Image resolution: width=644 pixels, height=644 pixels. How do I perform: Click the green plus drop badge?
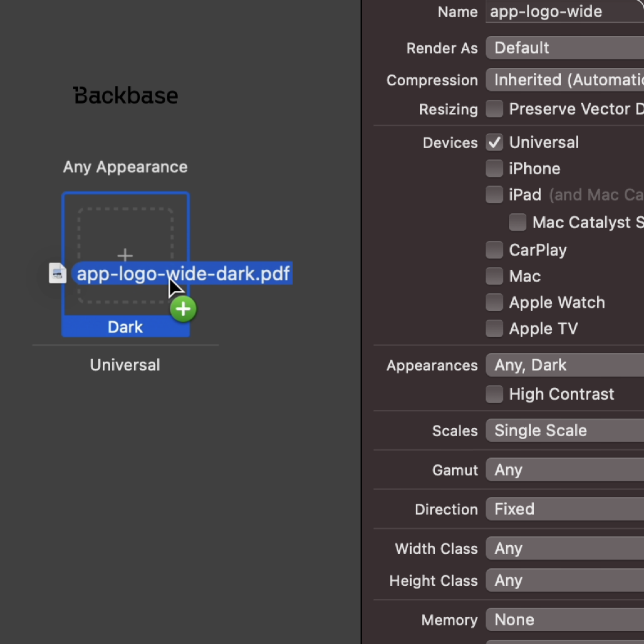tap(183, 308)
